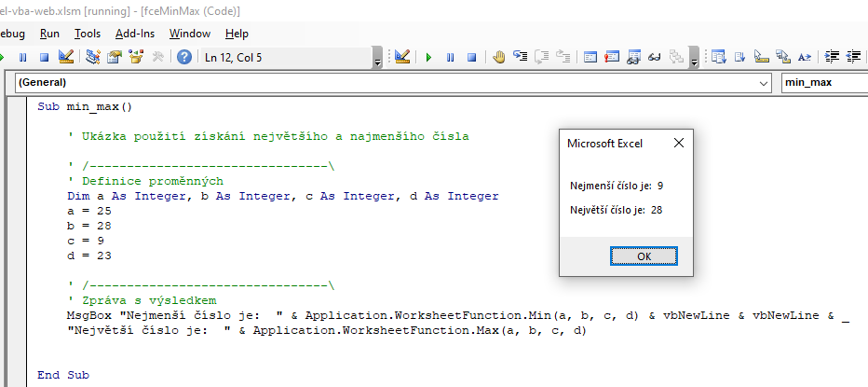Screen dimensions: 868x387
Task: Click OK in the Microsoft Excel message box
Action: pyautogui.click(x=644, y=256)
